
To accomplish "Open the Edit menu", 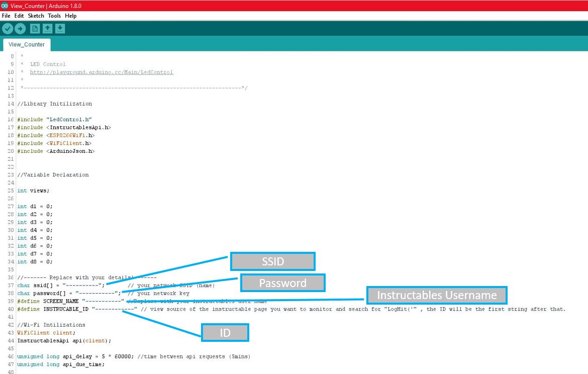I will (x=19, y=16).
